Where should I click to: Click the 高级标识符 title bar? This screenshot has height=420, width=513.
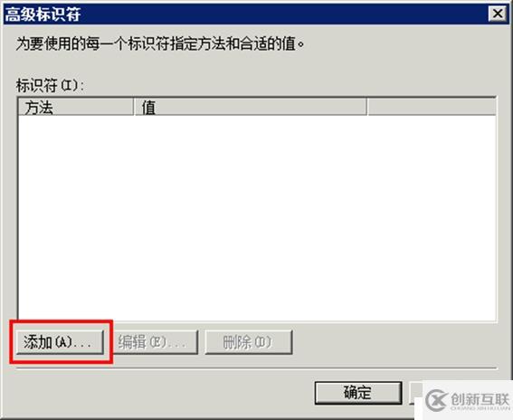245,14
